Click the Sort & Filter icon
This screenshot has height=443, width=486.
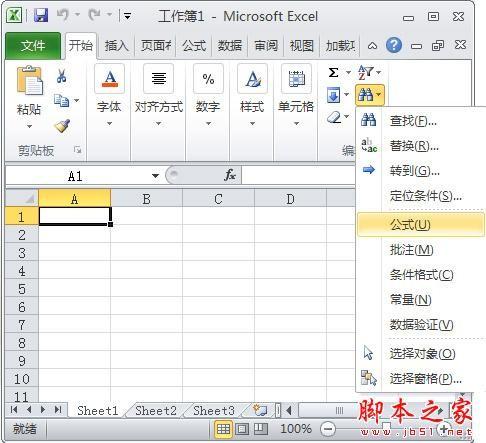tap(365, 72)
